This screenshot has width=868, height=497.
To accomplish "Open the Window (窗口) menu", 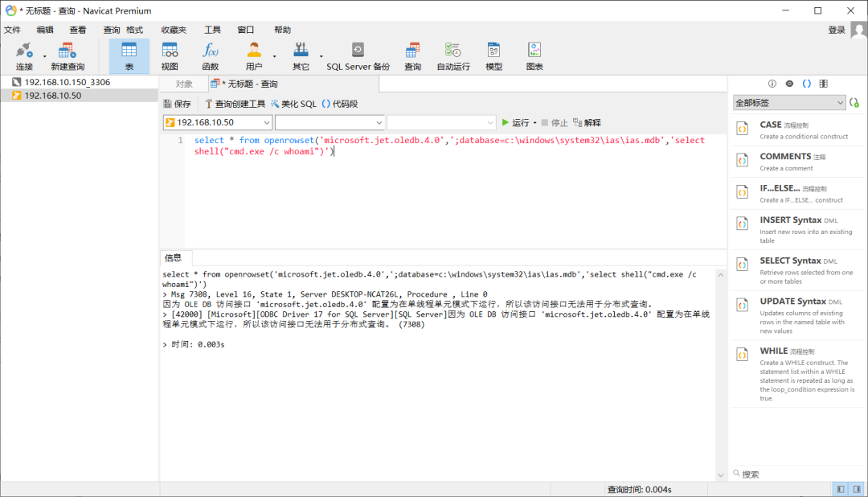I will click(x=246, y=30).
